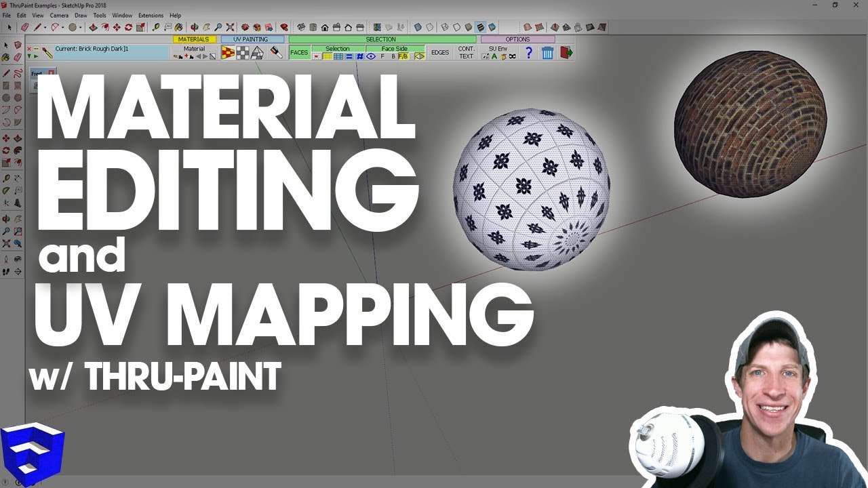Select the gray checkered UV painting mode
The image size is (868, 488).
pos(243,53)
